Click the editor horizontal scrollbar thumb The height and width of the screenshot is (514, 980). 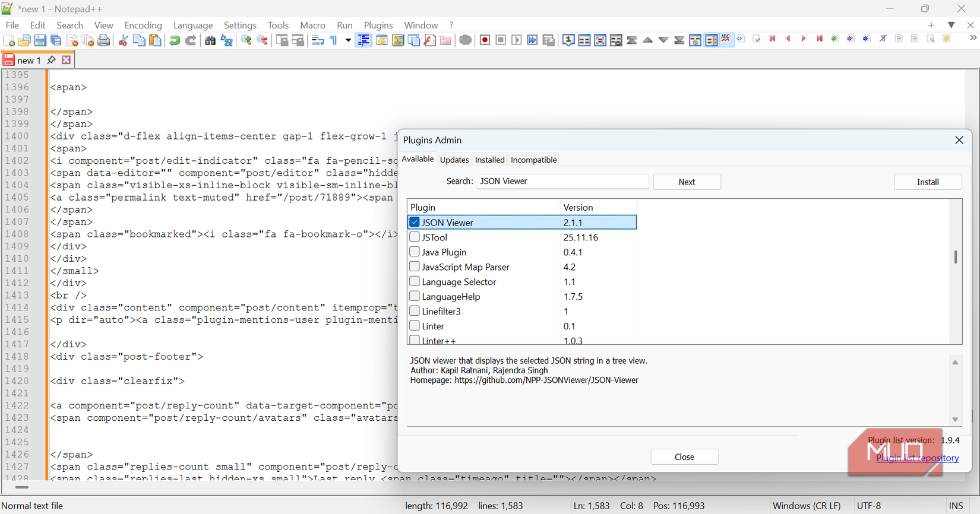[x=21, y=487]
